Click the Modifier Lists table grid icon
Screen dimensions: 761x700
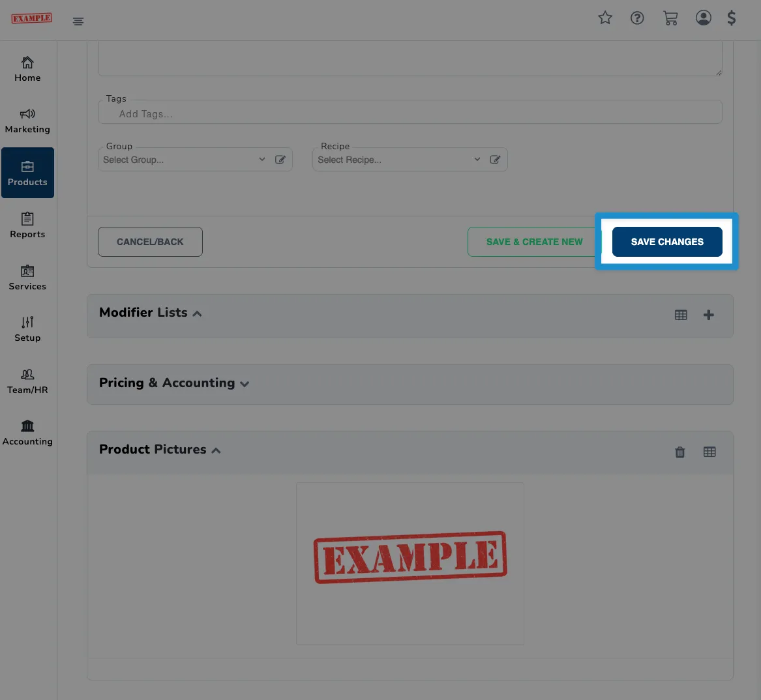coord(681,315)
